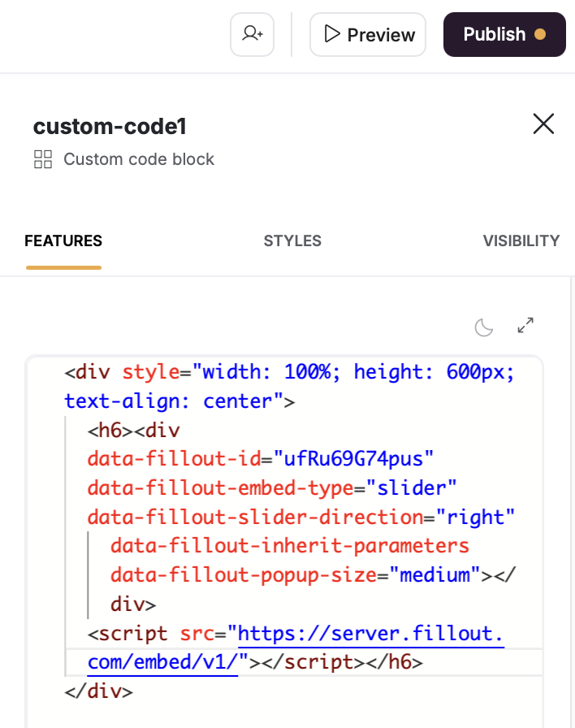Viewport: 575px width, 728px height.
Task: Click the <h6><div opening tag line
Action: [x=134, y=430]
